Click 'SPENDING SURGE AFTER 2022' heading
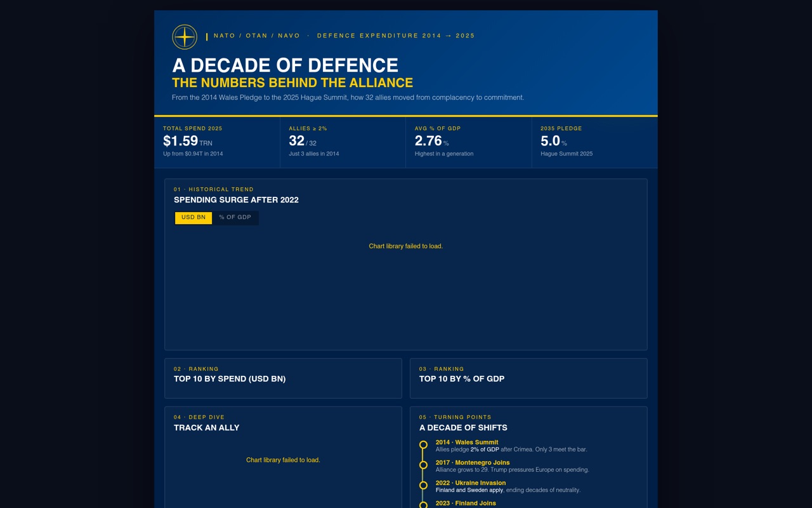Image resolution: width=812 pixels, height=508 pixels. coord(236,200)
